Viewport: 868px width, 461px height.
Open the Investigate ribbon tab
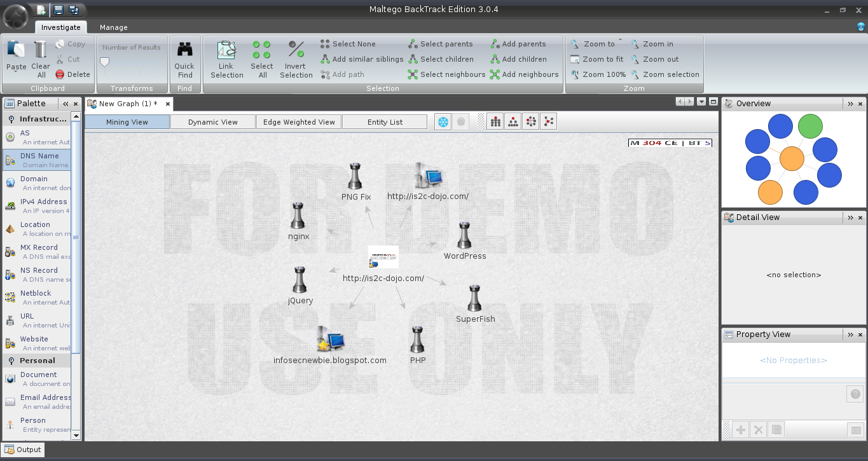pos(61,27)
